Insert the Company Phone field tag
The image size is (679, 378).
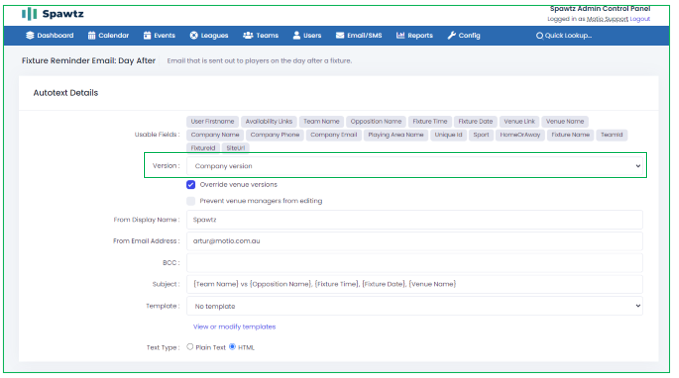coord(275,135)
